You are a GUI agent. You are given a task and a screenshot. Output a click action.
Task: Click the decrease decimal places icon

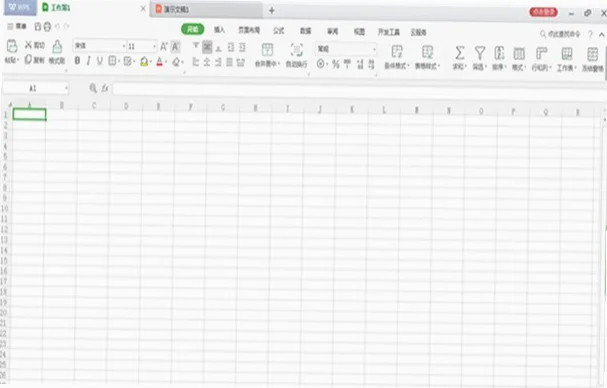tap(371, 64)
